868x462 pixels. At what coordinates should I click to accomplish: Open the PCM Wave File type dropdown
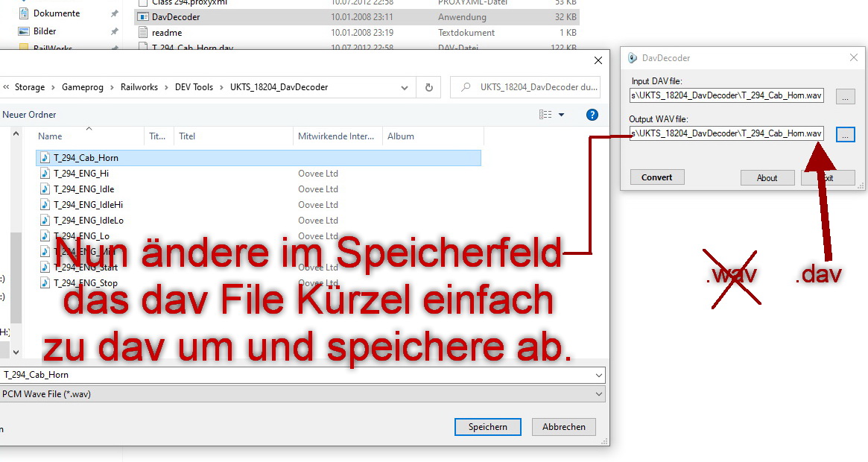pos(302,394)
